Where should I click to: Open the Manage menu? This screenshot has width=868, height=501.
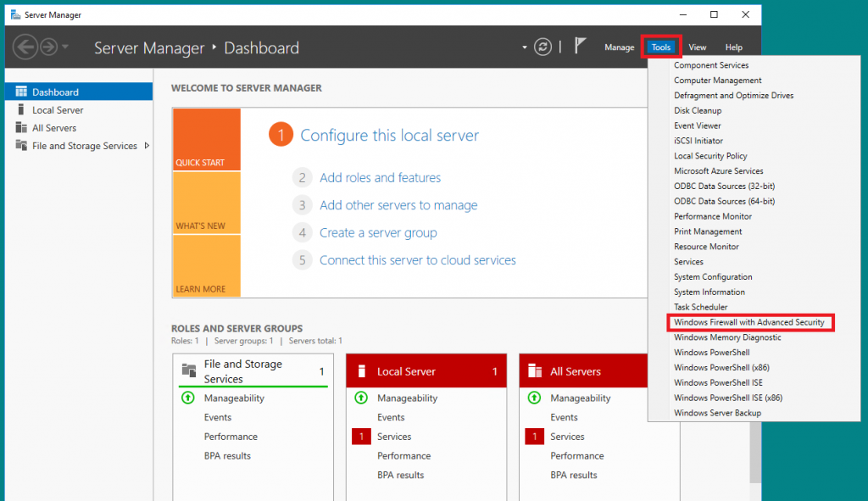pyautogui.click(x=619, y=47)
